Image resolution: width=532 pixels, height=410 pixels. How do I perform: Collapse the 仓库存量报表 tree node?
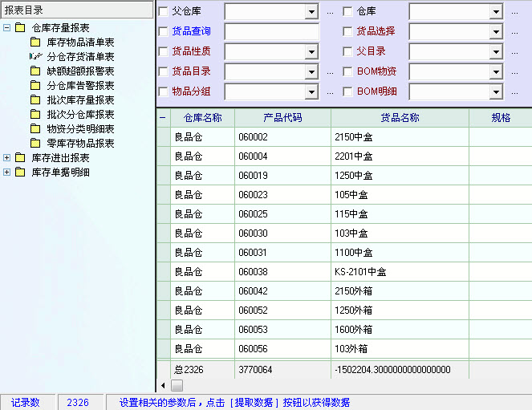tap(7, 28)
